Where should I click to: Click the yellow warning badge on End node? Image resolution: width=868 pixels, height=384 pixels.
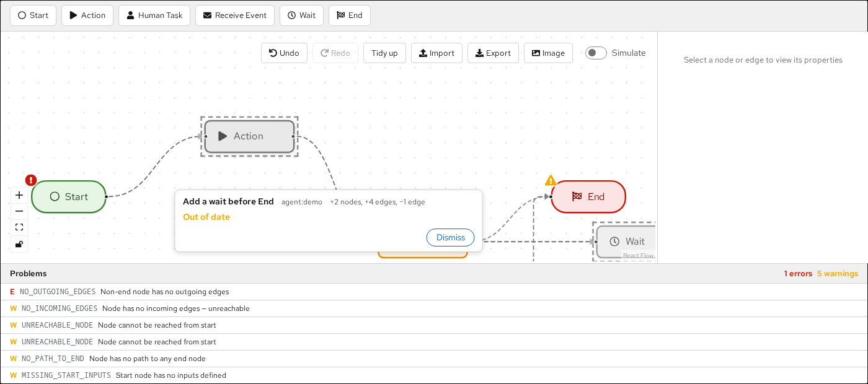coord(551,180)
